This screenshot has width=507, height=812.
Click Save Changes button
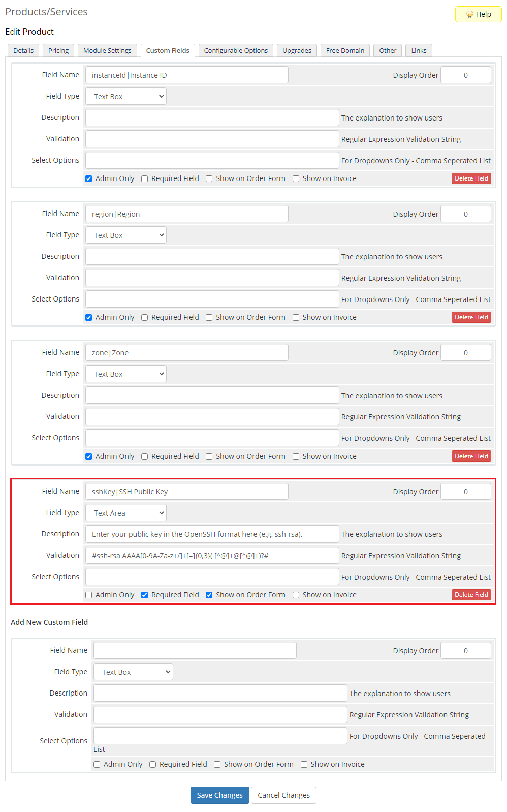tap(219, 795)
